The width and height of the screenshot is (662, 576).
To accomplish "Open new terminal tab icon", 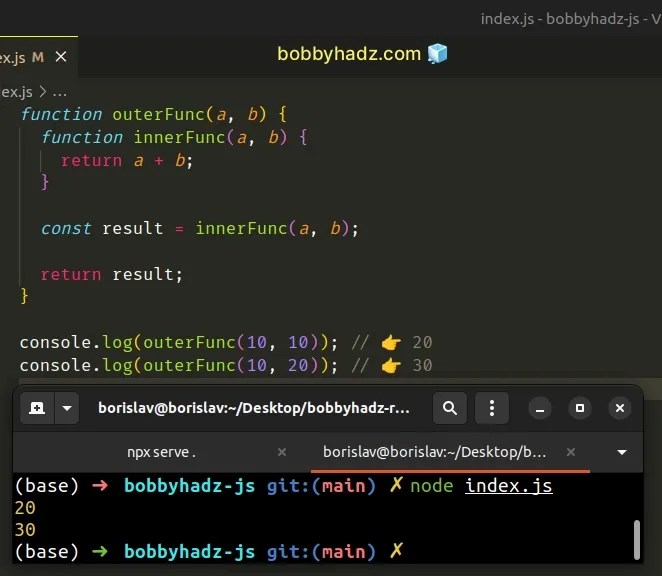I will 37,408.
